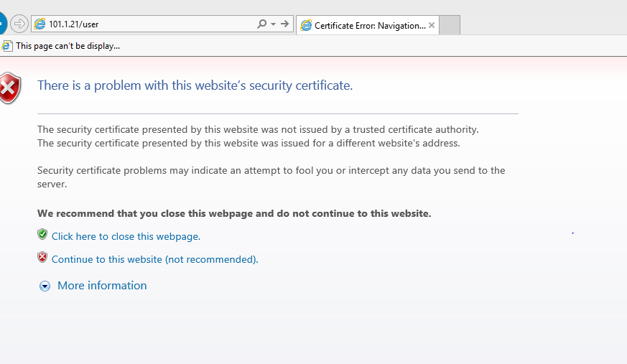Click the browser back button

(2, 24)
